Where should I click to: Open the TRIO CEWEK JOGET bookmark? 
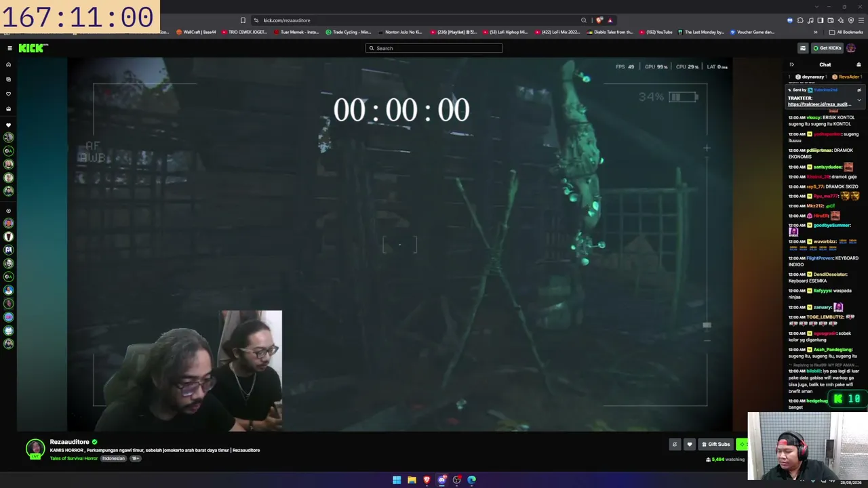tap(243, 32)
